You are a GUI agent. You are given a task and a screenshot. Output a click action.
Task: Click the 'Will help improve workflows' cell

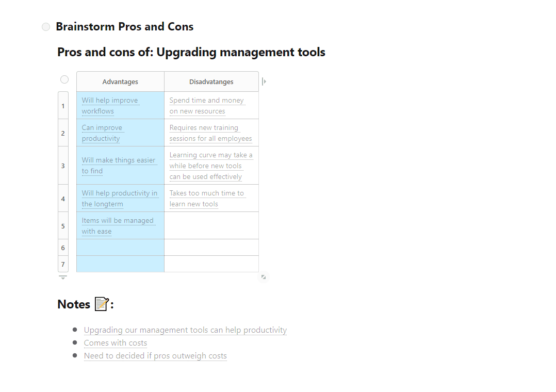[120, 105]
